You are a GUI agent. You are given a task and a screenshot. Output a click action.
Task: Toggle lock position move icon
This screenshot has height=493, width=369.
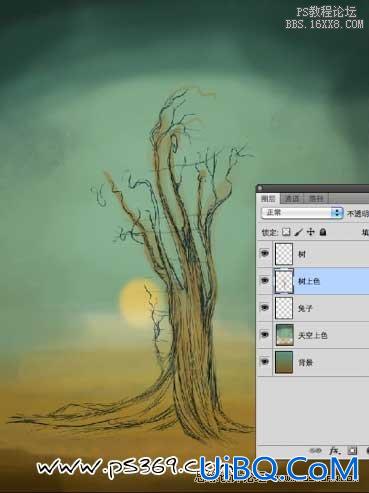point(311,232)
